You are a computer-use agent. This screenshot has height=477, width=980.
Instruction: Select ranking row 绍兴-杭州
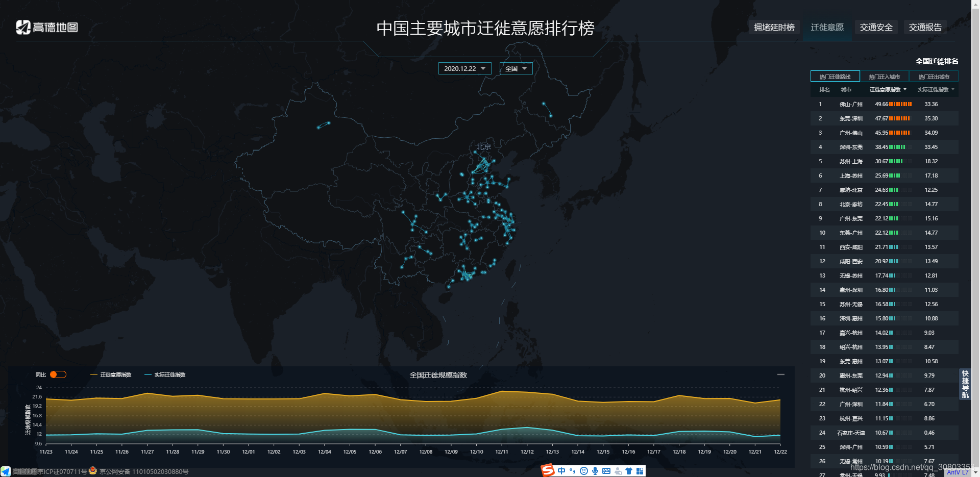coord(885,347)
